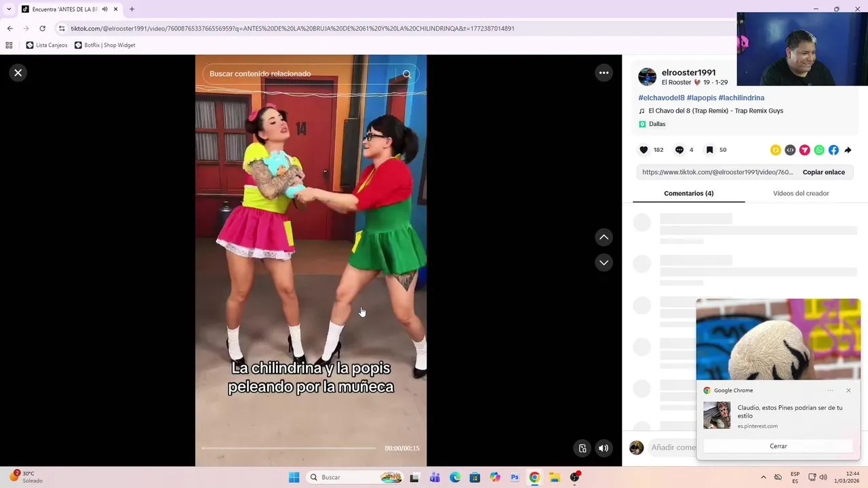Go back in Chrome
This screenshot has width=868, height=488.
9,28
